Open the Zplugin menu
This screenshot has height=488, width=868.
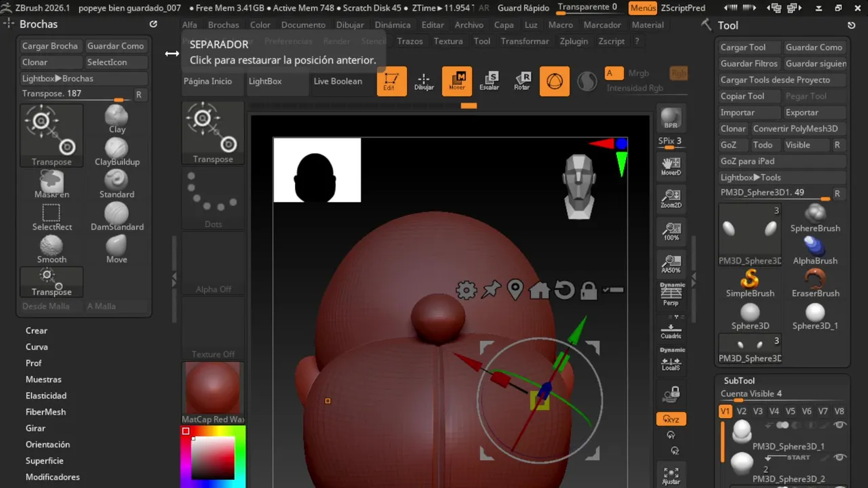[x=574, y=41]
